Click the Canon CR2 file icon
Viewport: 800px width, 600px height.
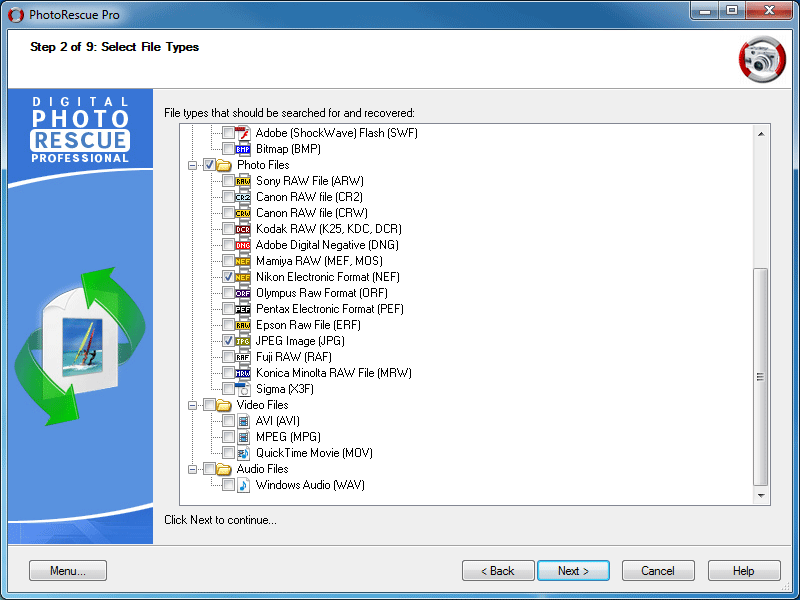click(243, 197)
